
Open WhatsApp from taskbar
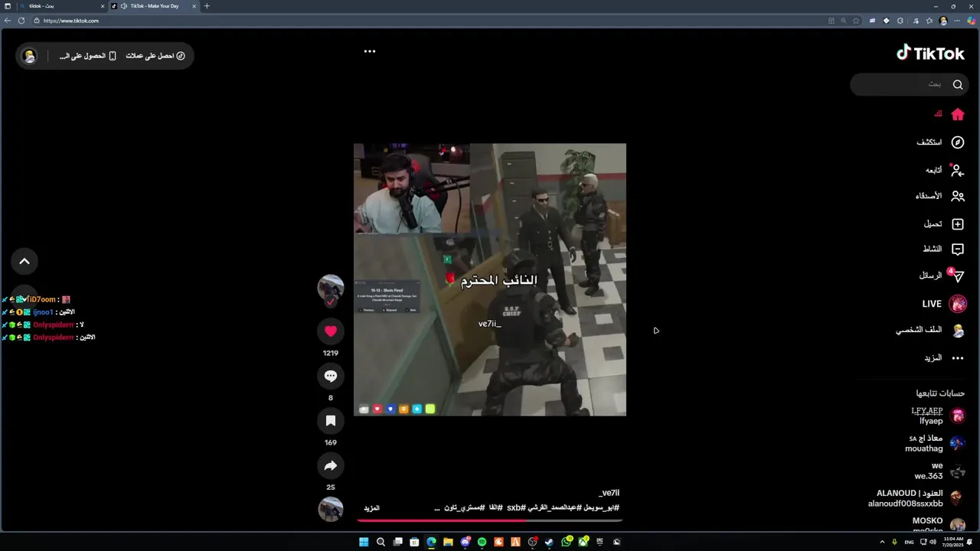click(566, 542)
